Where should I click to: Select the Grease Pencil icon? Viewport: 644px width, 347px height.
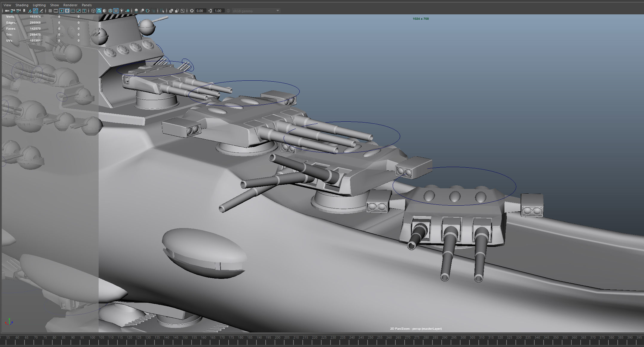[41, 11]
